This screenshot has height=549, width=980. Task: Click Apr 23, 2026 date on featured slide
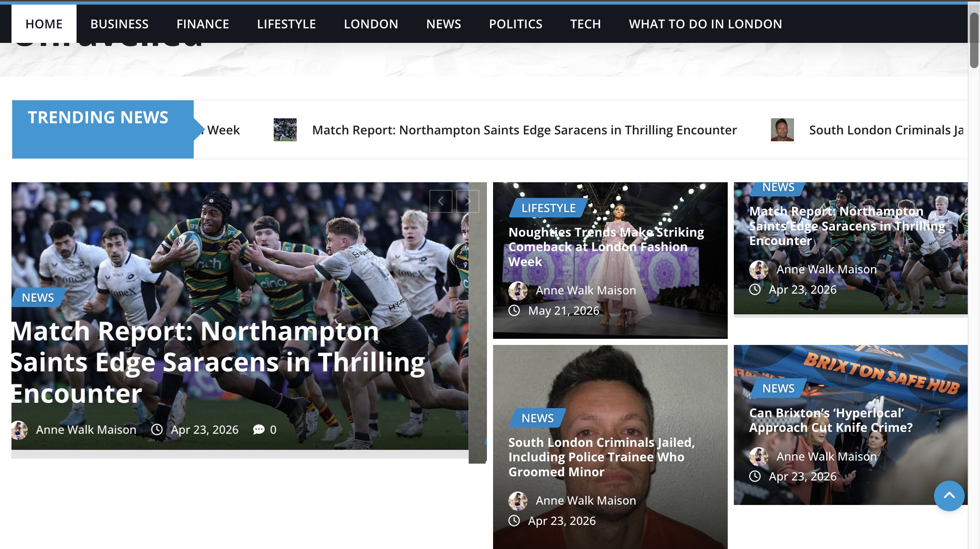(204, 430)
